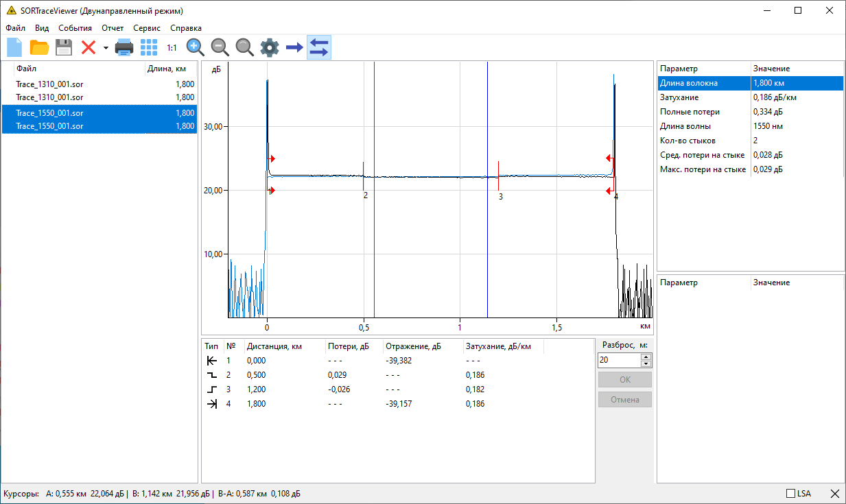Save using the floppy disk icon
Viewport: 846px width, 504px height.
64,47
